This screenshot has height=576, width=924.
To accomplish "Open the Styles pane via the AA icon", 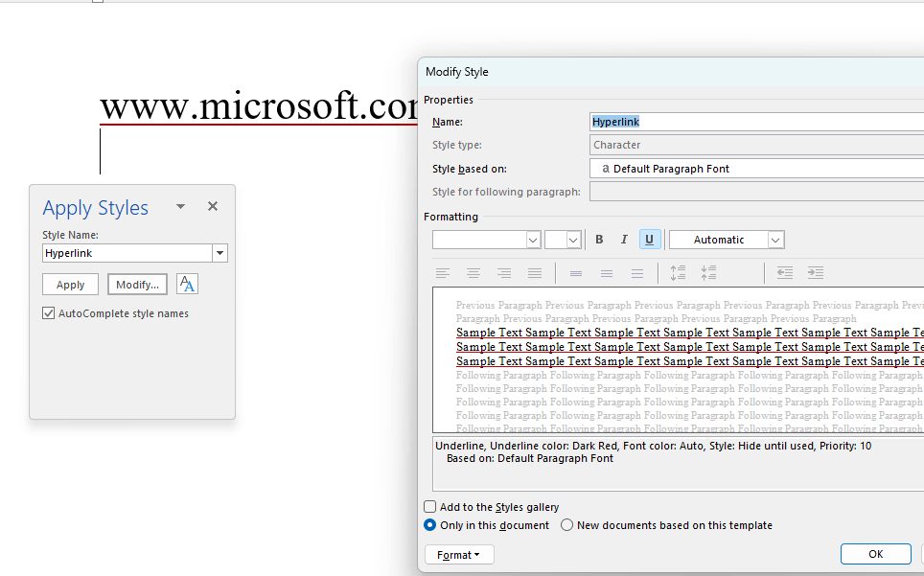I will pos(187,284).
